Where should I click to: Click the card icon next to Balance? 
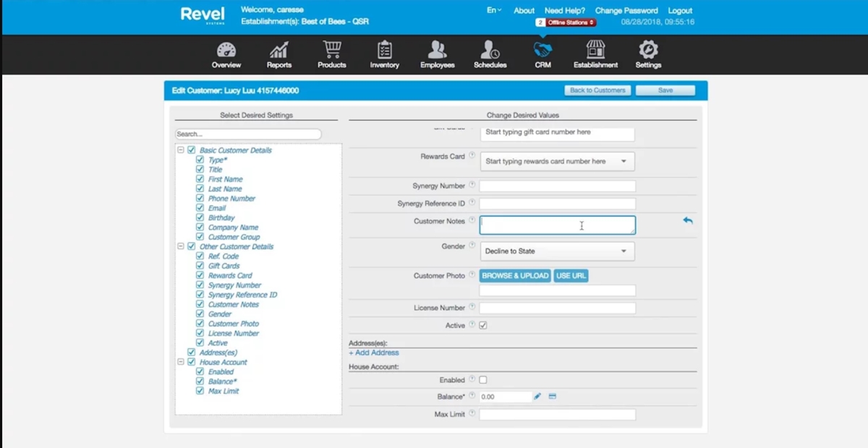click(552, 397)
